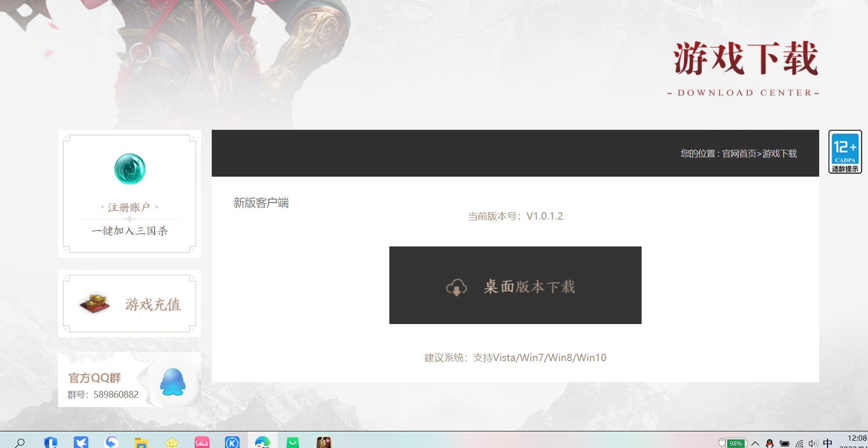
Task: Click the battery 98% indicator
Action: pos(733,443)
